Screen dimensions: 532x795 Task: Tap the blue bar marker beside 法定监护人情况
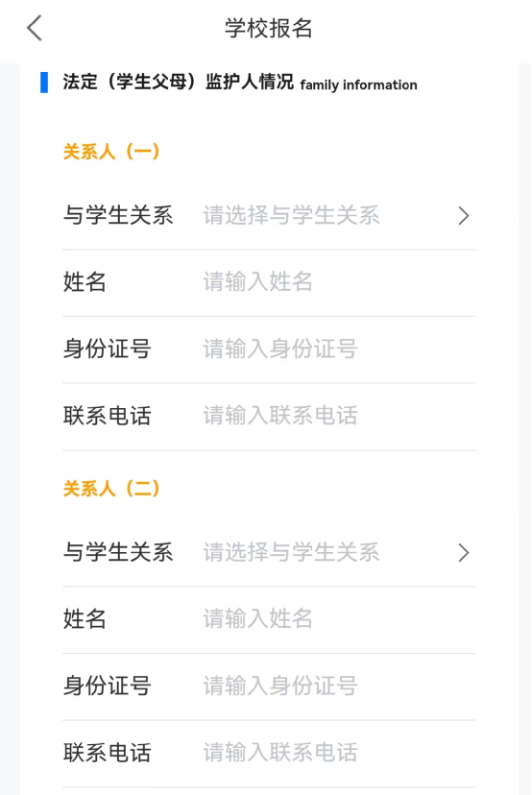tap(44, 83)
